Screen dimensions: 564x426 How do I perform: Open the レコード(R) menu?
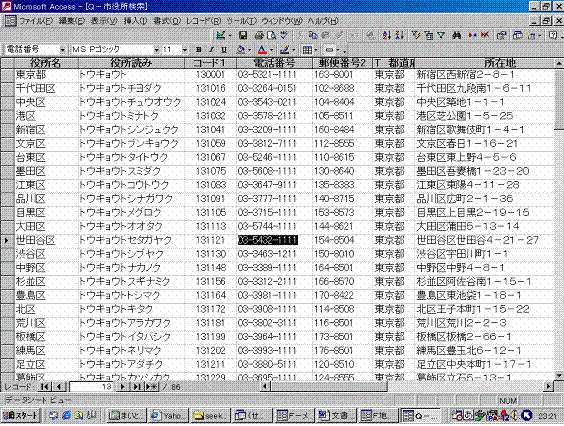203,21
